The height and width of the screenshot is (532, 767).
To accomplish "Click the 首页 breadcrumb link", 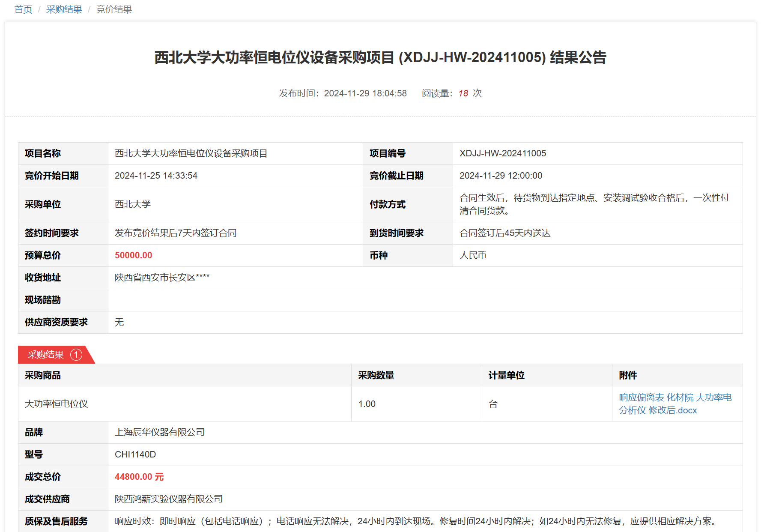I will (23, 9).
